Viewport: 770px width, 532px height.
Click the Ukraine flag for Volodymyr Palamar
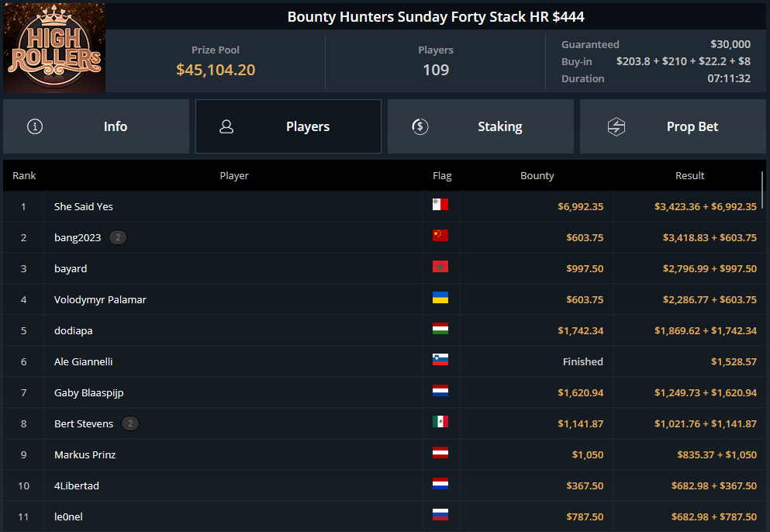point(440,298)
